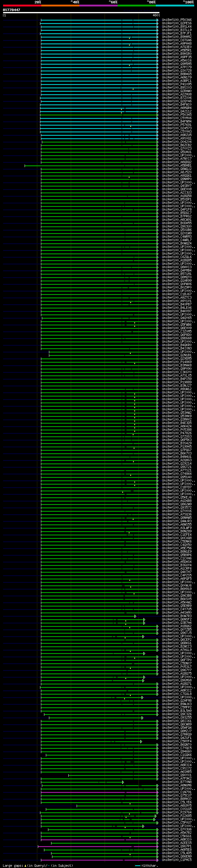Image resolution: width=197 pixels, height=868 pixels.
Task: Click the UniRef100_A7XLX5 hit label
Action: tap(176, 375)
